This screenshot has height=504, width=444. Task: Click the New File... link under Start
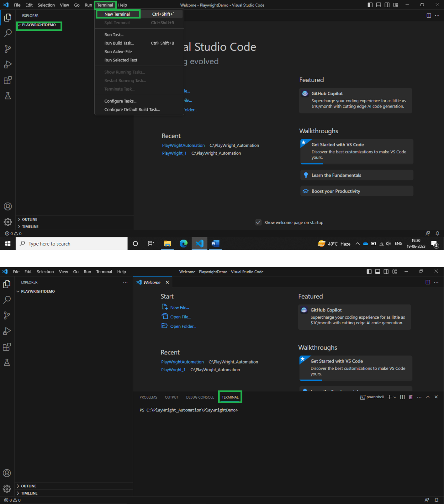coord(179,308)
